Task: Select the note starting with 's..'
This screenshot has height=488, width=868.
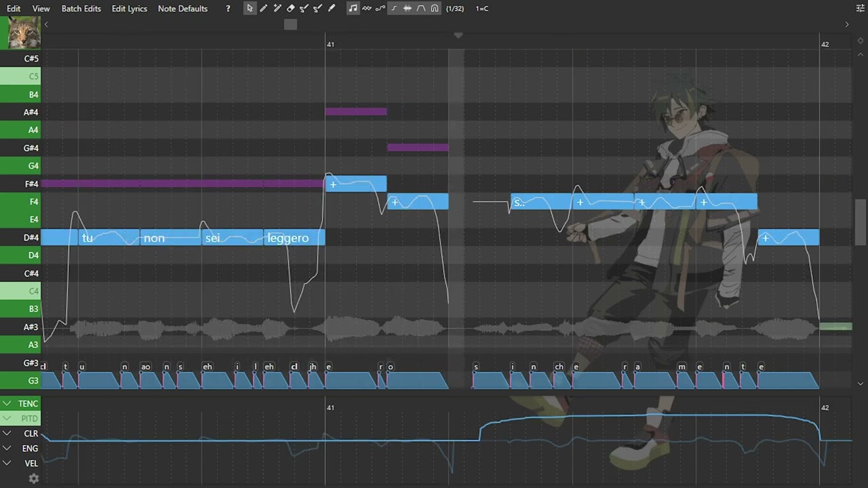Action: (x=541, y=201)
